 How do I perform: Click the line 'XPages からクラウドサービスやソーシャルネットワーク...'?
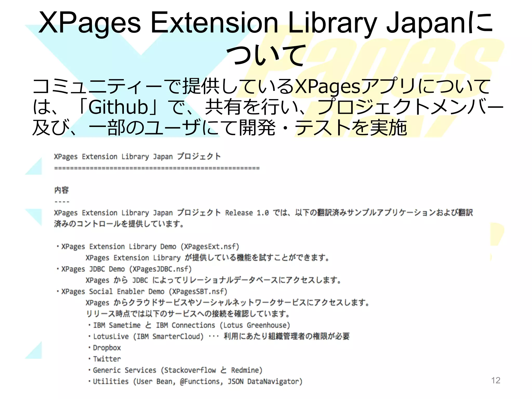pos(228,303)
